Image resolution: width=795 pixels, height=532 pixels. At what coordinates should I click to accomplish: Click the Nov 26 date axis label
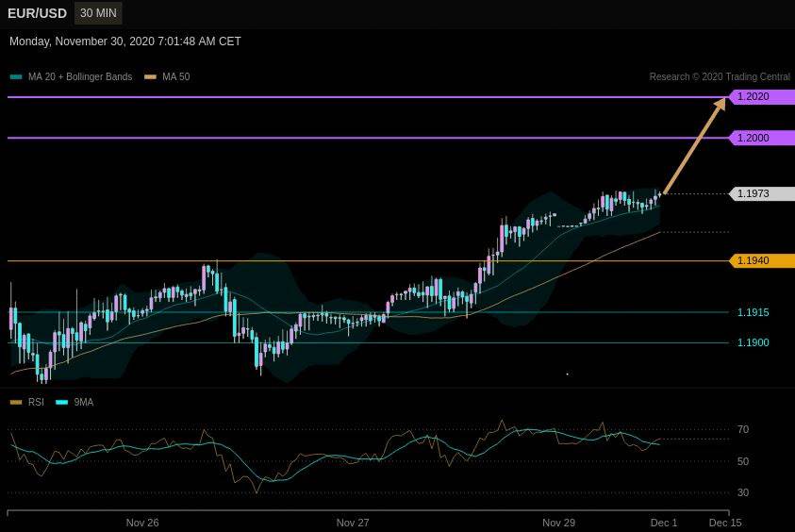[142, 523]
